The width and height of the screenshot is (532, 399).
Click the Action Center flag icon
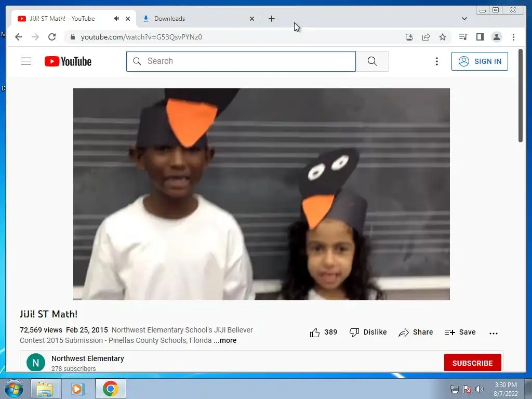(x=467, y=389)
